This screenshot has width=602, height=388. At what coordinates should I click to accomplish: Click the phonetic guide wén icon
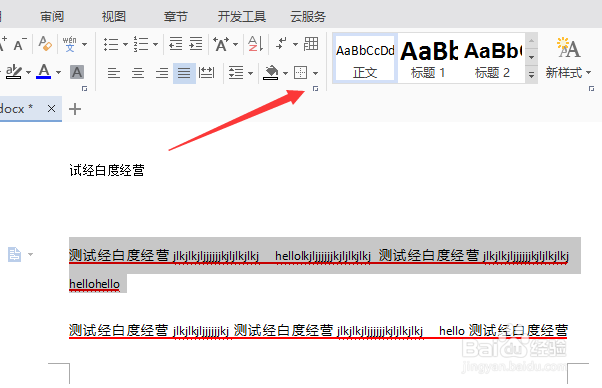69,44
